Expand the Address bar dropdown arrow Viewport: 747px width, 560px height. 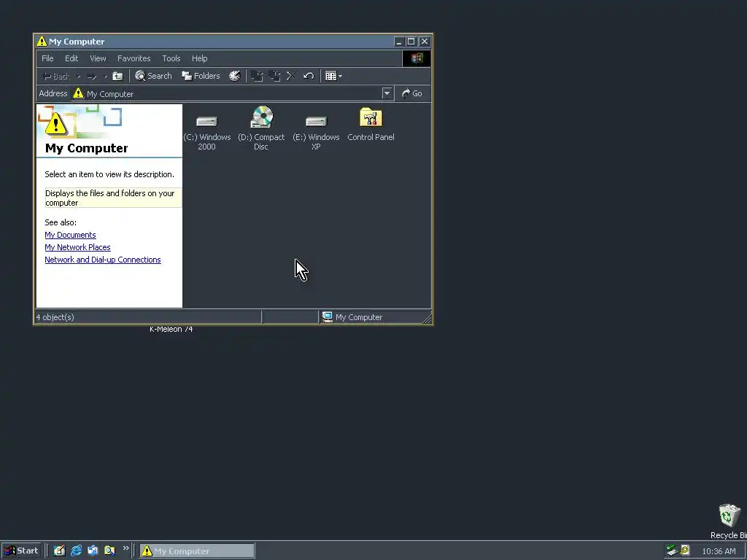pyautogui.click(x=387, y=94)
